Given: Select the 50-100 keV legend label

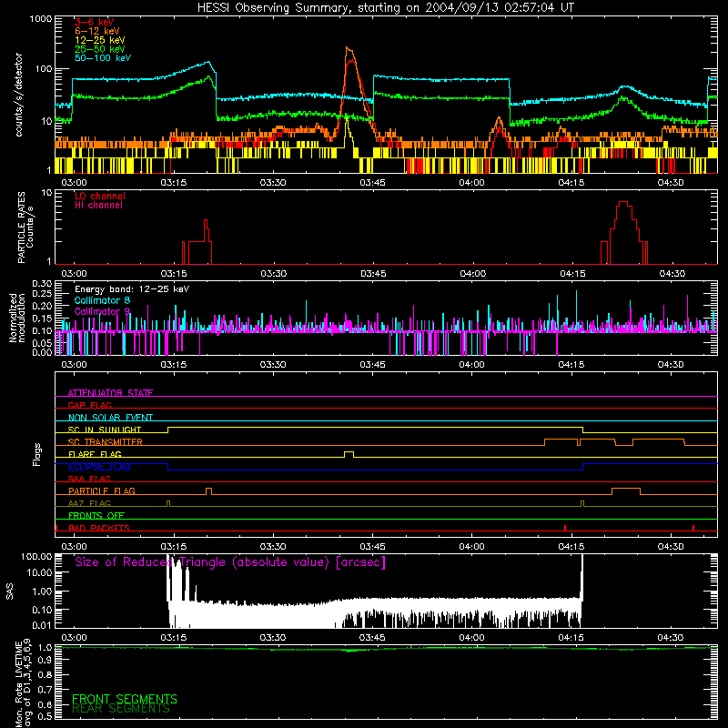Looking at the screenshot, I should pyautogui.click(x=102, y=57).
